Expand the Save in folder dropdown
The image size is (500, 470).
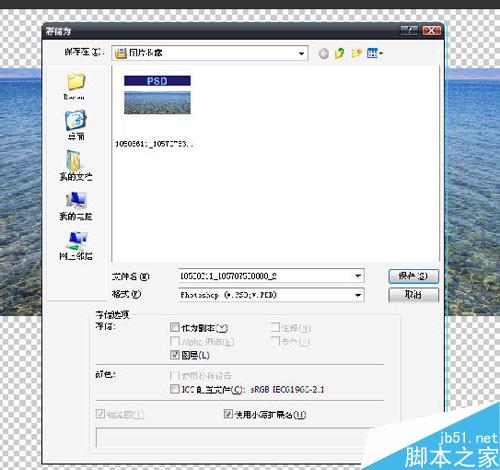(301, 53)
